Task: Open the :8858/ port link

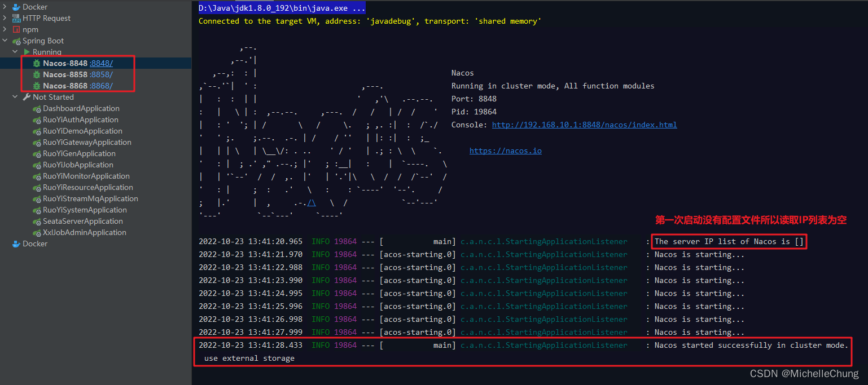Action: click(101, 74)
